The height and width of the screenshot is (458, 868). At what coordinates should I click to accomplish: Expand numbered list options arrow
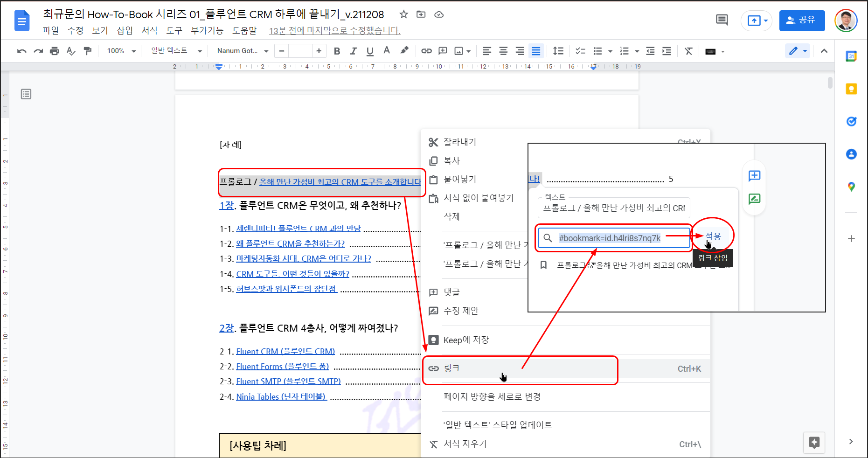pos(637,51)
